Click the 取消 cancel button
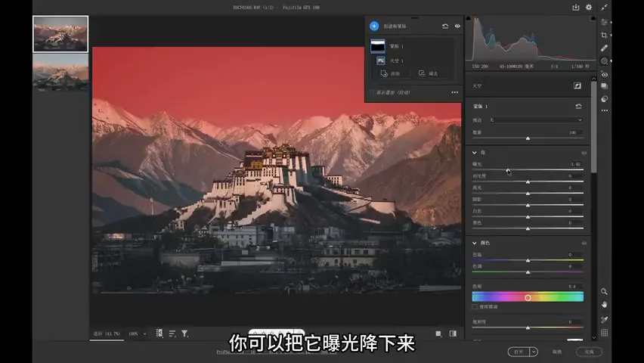Screen dimensions: 644x363 pos(557,352)
